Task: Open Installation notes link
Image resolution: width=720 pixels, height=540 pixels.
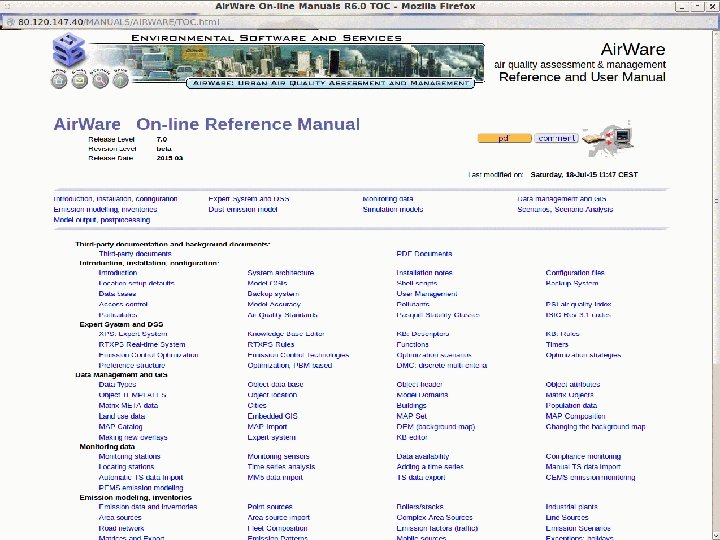Action: pos(424,273)
